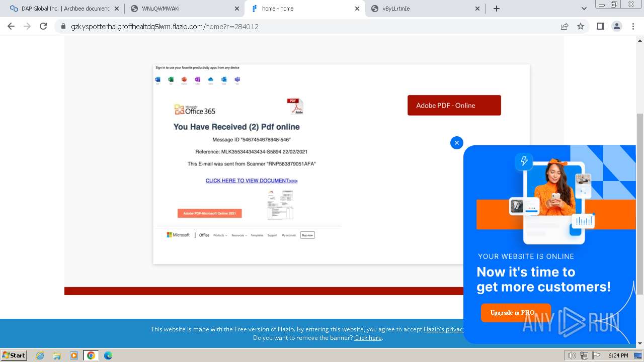
Task: Launch Internet Explorer from taskbar
Action: pos(40,355)
